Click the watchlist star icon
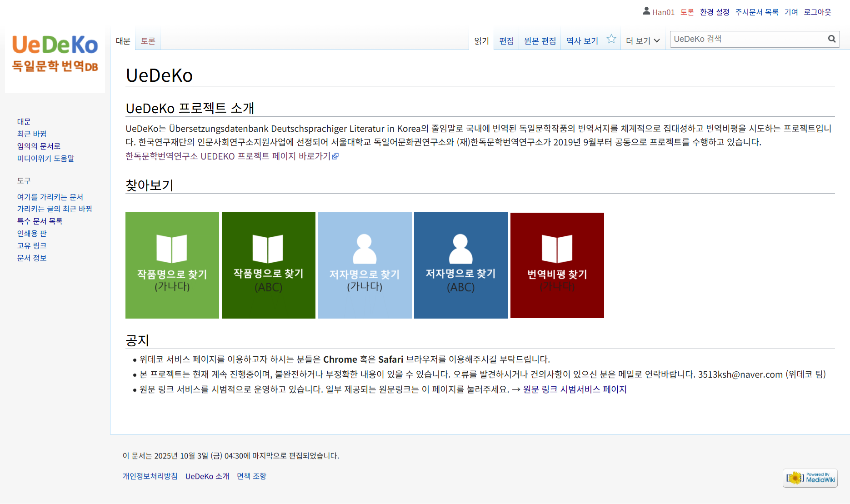The image size is (850, 504). 611,40
